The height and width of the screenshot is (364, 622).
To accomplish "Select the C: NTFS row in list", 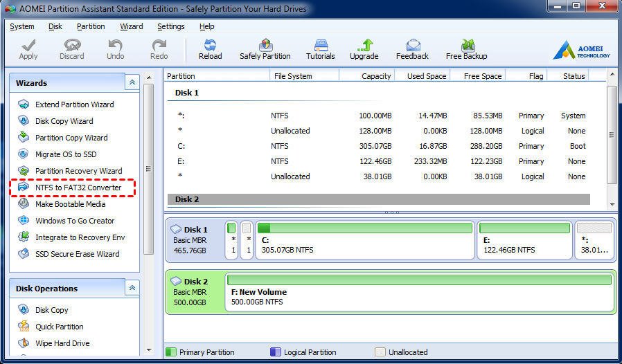I will (380, 146).
